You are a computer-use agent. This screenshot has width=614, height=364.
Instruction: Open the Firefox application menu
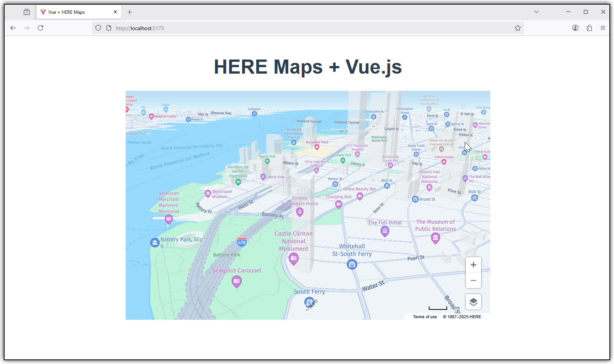point(603,28)
